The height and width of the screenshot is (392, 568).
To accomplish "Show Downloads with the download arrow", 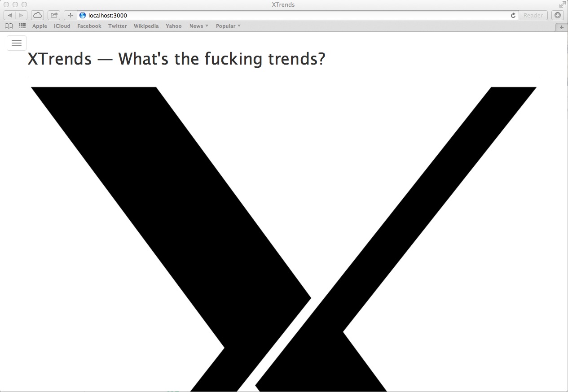I will (557, 15).
